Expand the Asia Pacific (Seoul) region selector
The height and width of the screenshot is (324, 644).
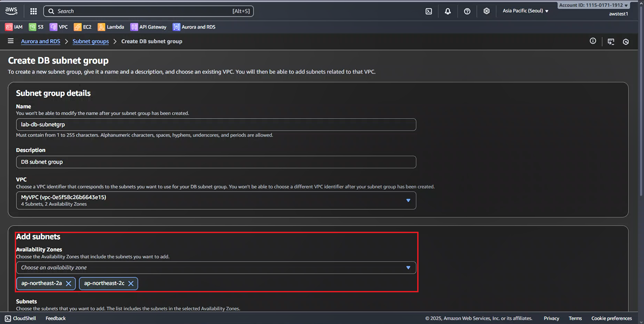click(x=525, y=11)
